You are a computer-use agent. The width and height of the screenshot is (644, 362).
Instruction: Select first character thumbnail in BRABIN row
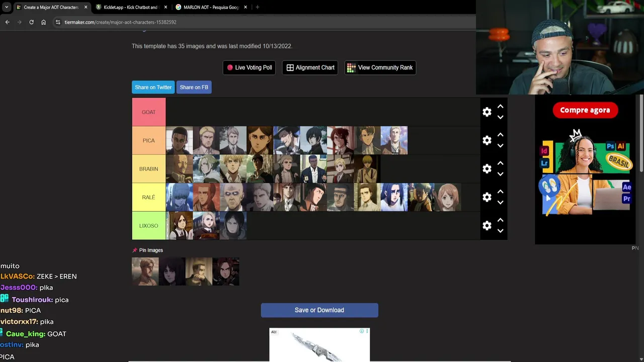179,169
